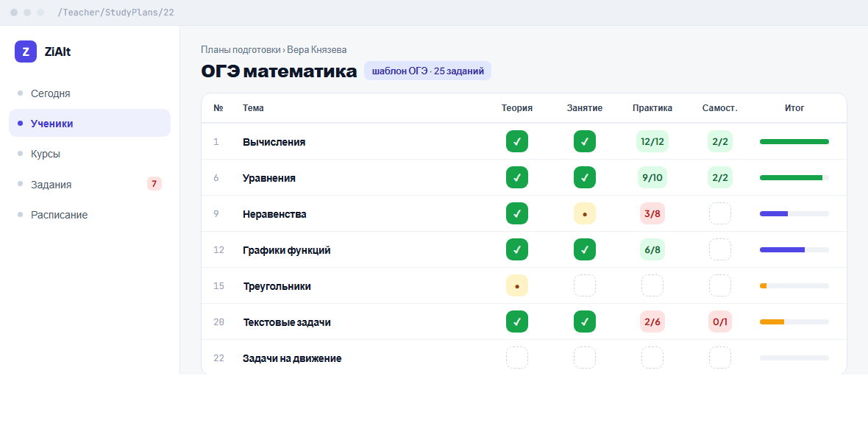Screen dimensions: 868x437
Task: Click orange Итог bar for Треугольники
Action: [x=794, y=285]
